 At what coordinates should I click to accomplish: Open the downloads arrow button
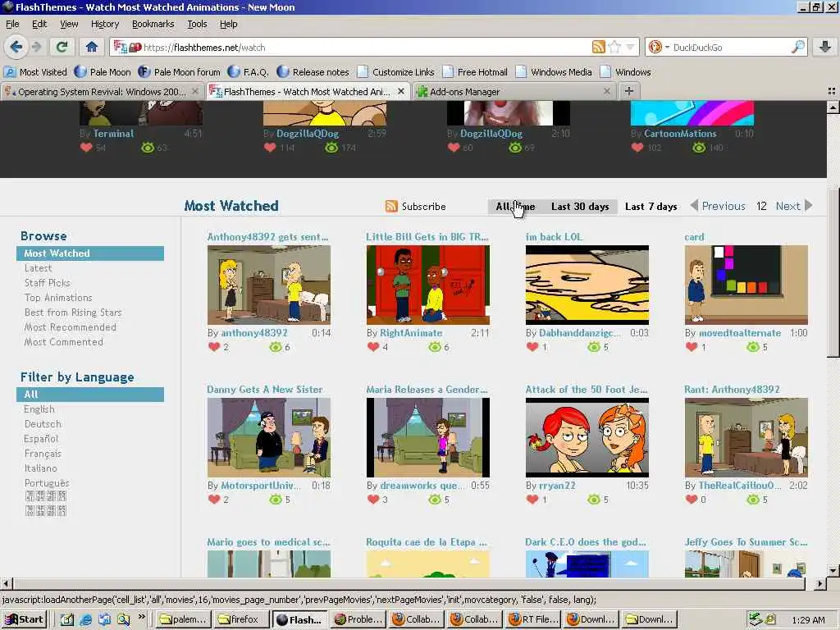point(825,47)
